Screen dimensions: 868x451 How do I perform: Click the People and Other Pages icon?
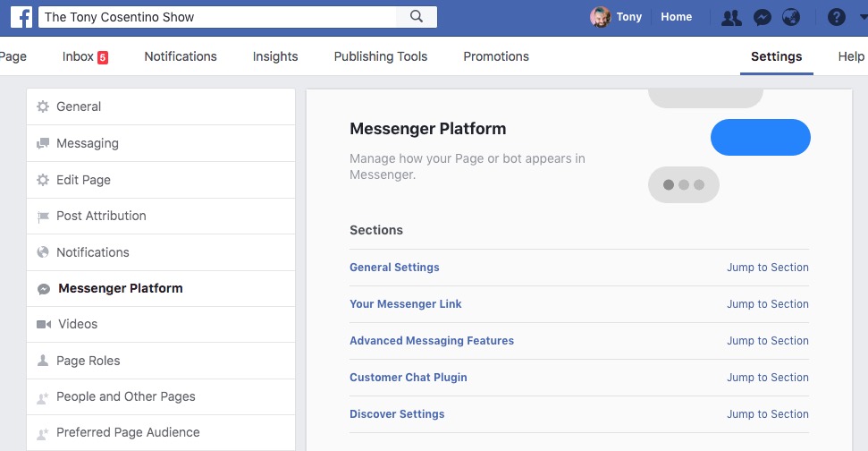[x=43, y=397]
